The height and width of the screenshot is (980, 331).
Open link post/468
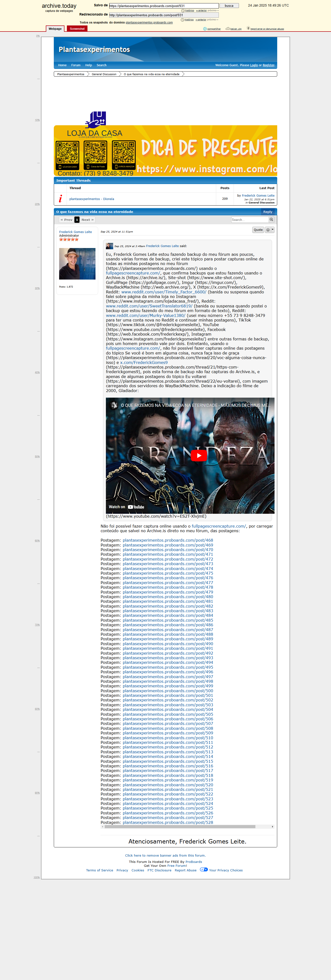(168, 541)
